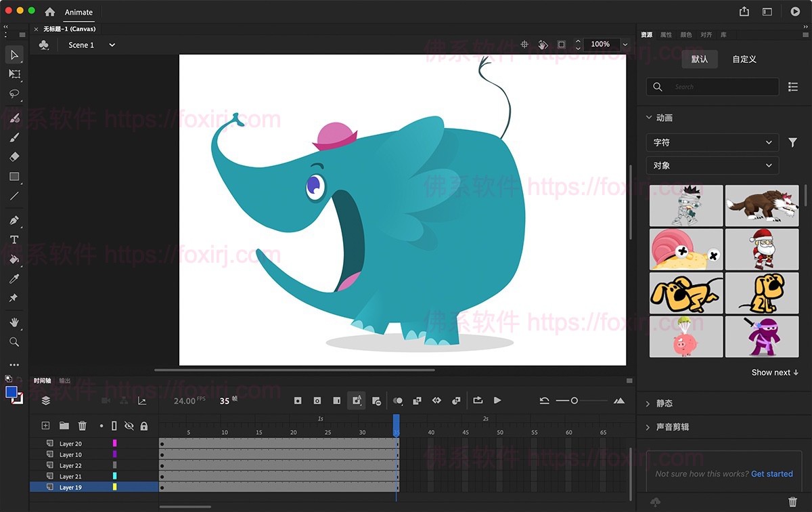
Task: Activate the Zoom tool
Action: pos(14,342)
